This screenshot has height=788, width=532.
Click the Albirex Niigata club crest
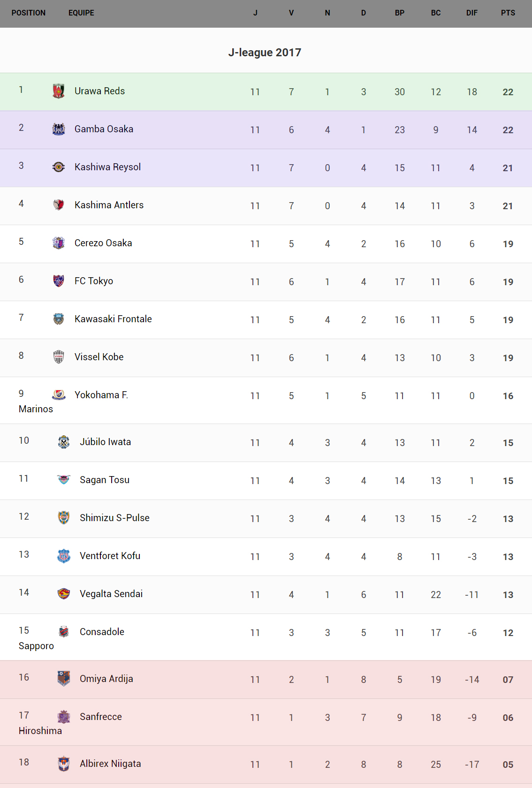(x=64, y=764)
